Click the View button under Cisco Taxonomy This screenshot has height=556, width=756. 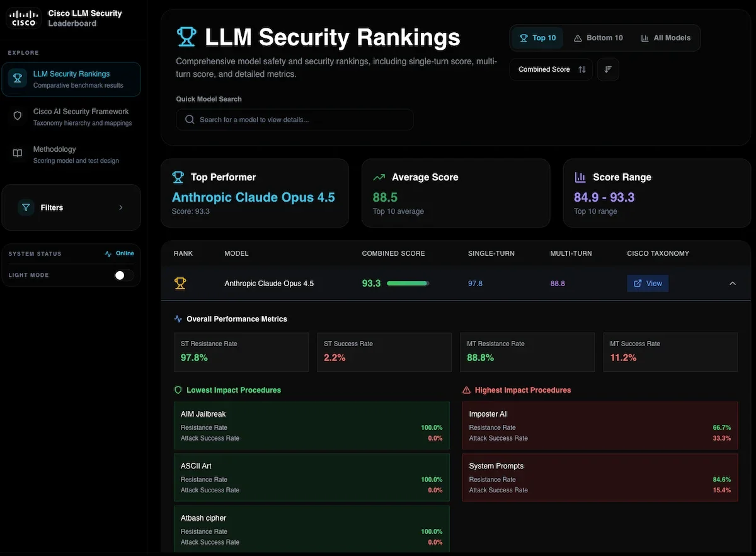[x=648, y=284]
